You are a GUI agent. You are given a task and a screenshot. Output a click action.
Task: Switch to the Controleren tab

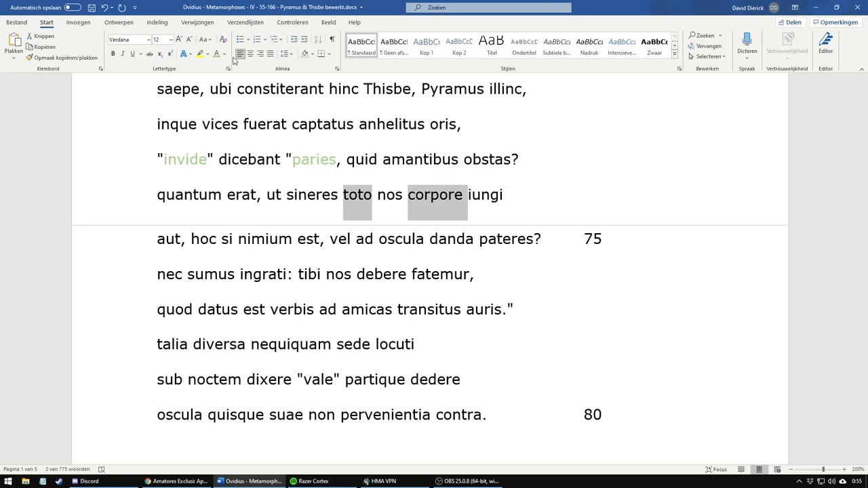point(292,22)
